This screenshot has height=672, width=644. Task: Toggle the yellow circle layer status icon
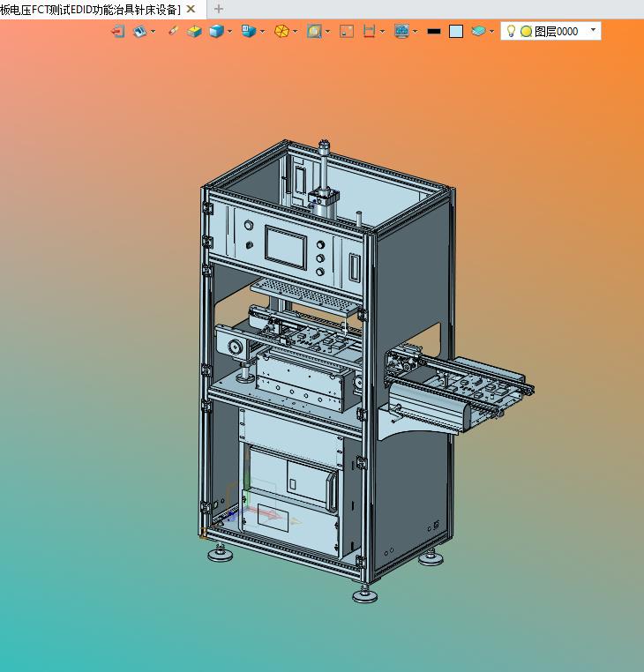coord(526,31)
